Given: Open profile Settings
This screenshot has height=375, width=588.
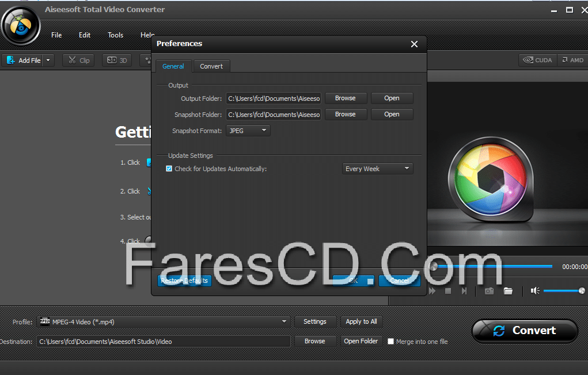Looking at the screenshot, I should click(315, 321).
